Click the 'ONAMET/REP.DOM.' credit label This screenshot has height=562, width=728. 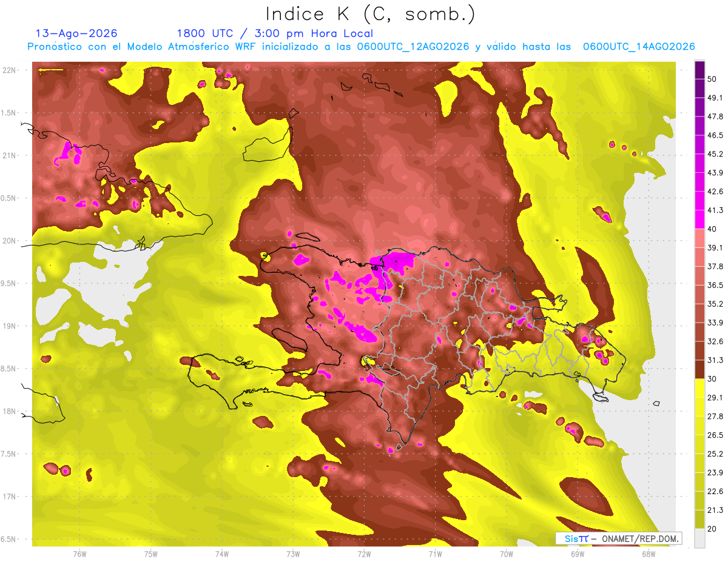pyautogui.click(x=639, y=538)
